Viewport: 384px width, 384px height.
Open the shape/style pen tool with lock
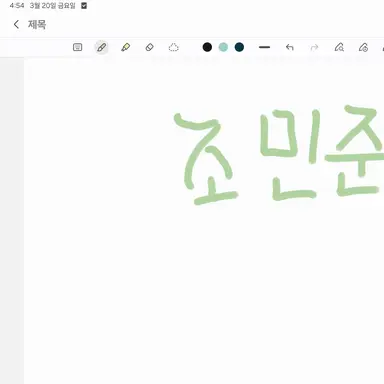(363, 47)
